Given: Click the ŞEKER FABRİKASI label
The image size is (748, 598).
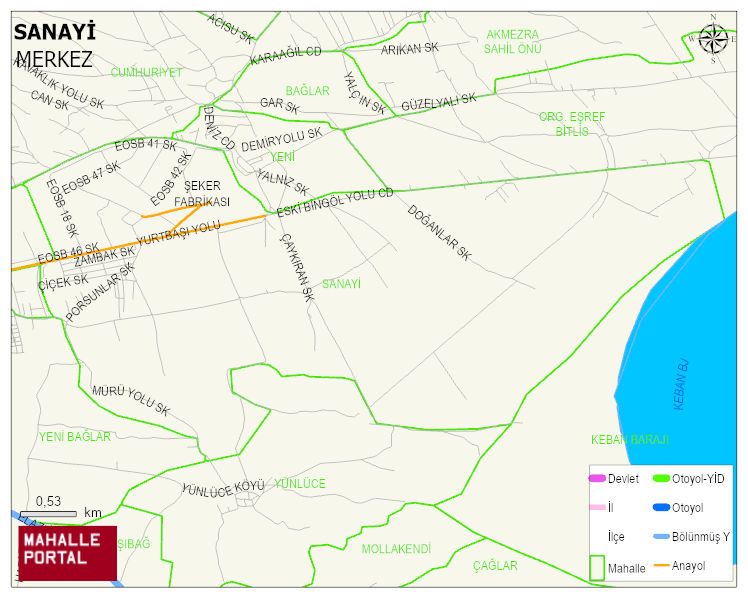Looking at the screenshot, I should (x=202, y=194).
